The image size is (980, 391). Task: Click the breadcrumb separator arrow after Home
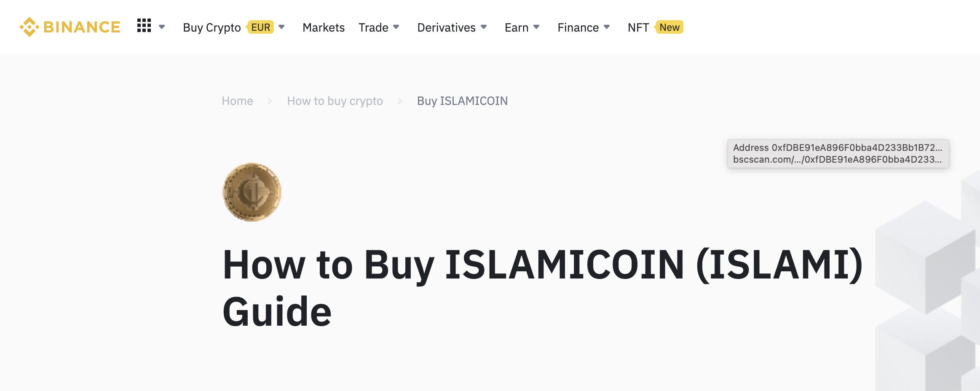(270, 101)
